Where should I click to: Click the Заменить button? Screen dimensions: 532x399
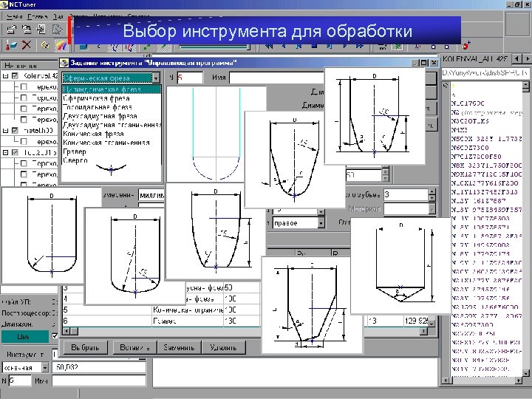(179, 347)
